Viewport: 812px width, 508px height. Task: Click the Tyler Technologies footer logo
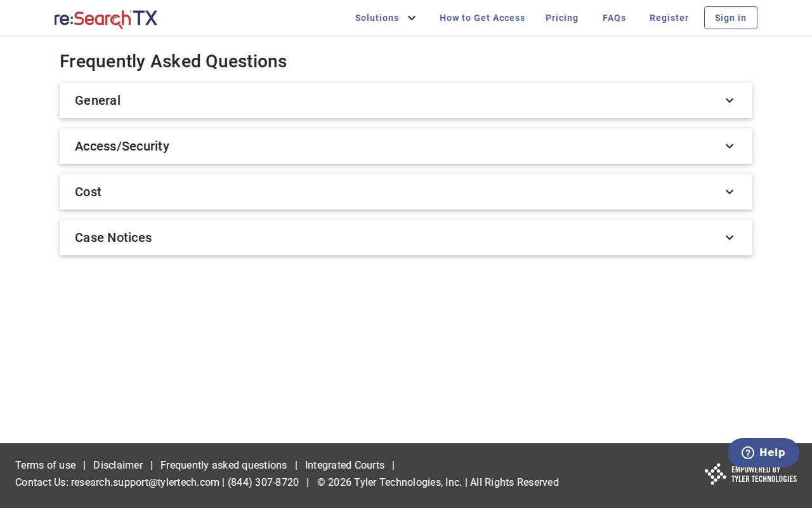pos(751,474)
